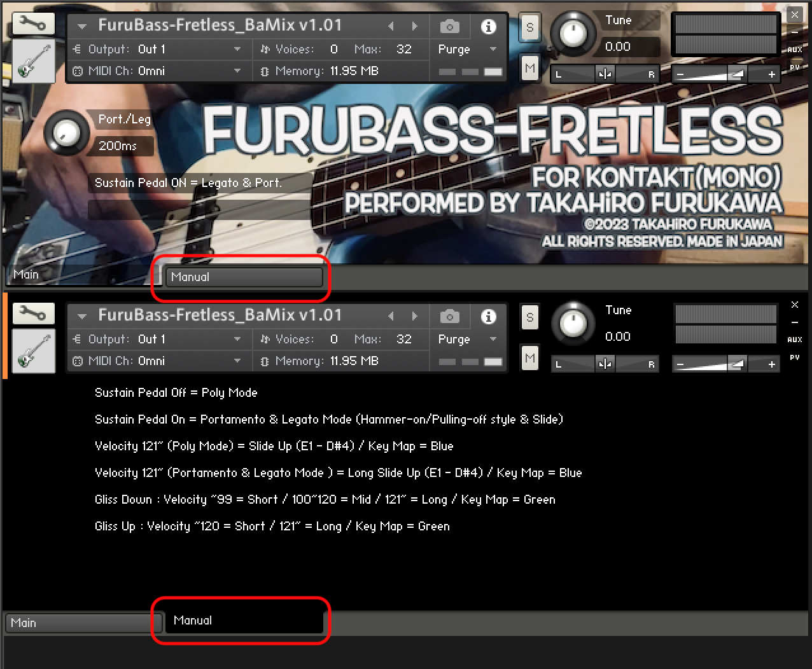The image size is (812, 669).
Task: Click the bass guitar thumbnail in upper instrument
Action: point(33,60)
